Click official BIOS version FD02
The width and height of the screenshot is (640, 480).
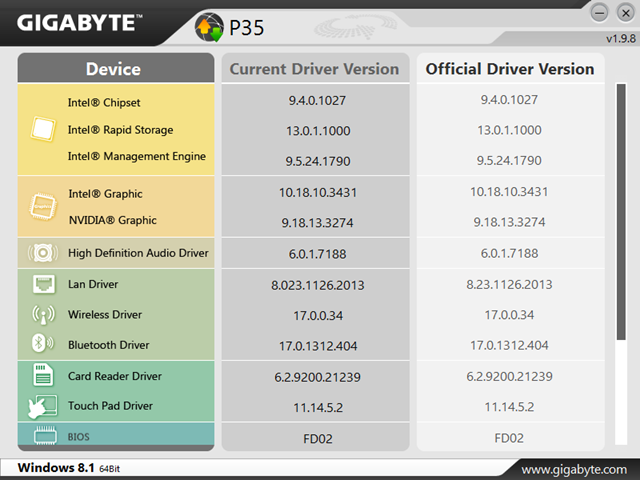(x=509, y=438)
